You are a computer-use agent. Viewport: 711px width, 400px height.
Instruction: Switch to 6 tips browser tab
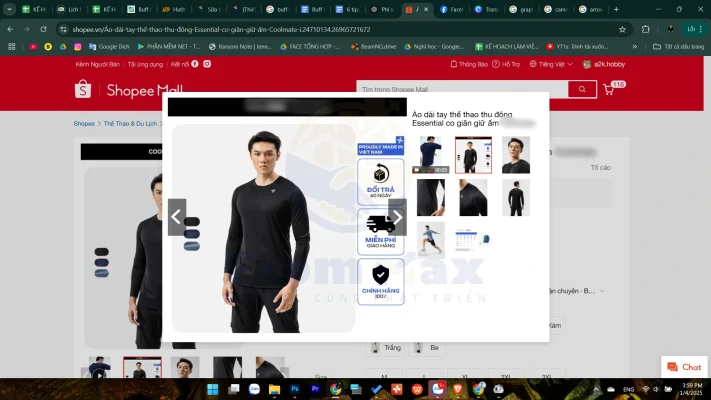click(x=348, y=9)
